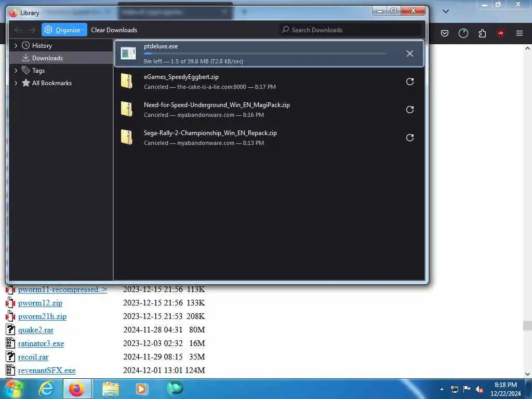This screenshot has width=532, height=399.
Task: Click the recoil.rar unknown-file icon
Action: (10, 356)
